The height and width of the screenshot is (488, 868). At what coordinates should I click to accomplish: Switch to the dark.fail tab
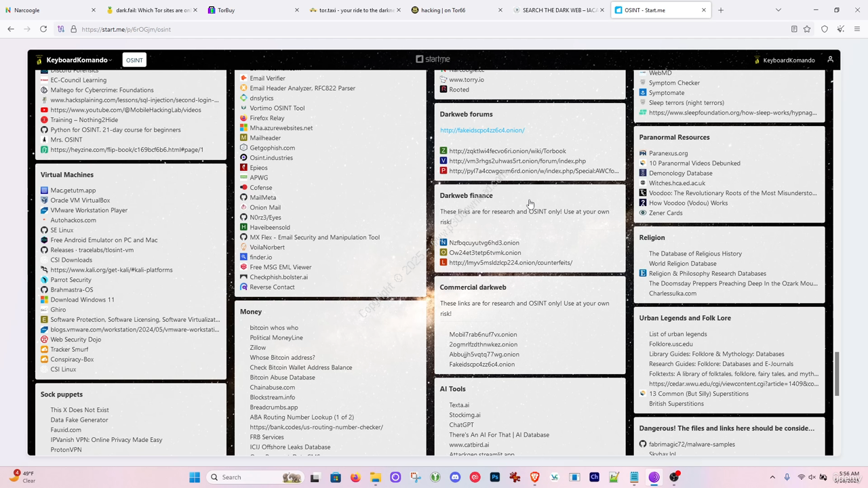tap(153, 10)
